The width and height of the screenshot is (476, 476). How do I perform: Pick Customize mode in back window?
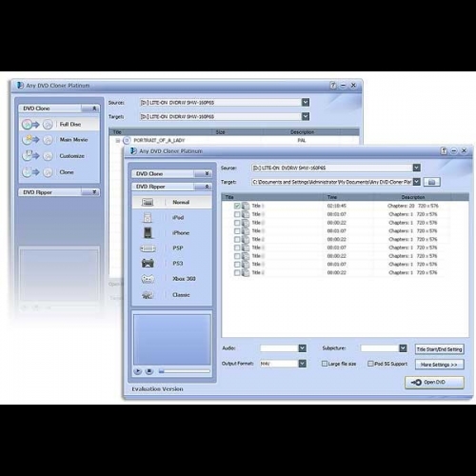tap(59, 156)
